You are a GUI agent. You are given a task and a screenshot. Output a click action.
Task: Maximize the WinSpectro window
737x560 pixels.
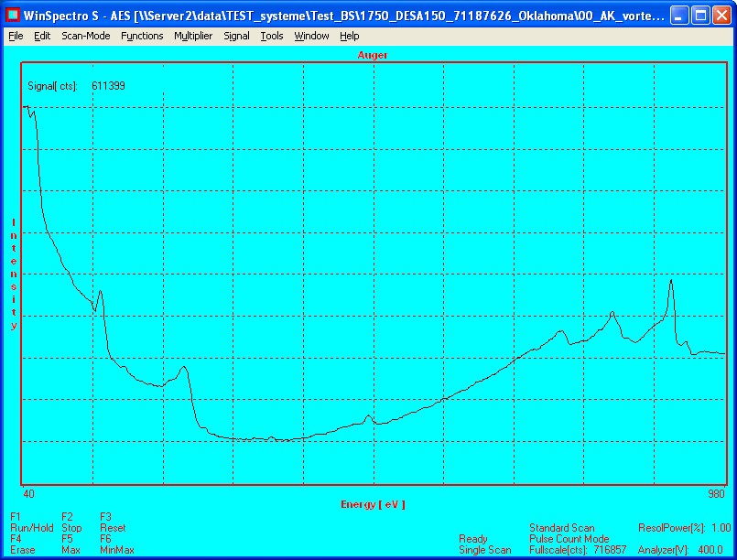(699, 16)
